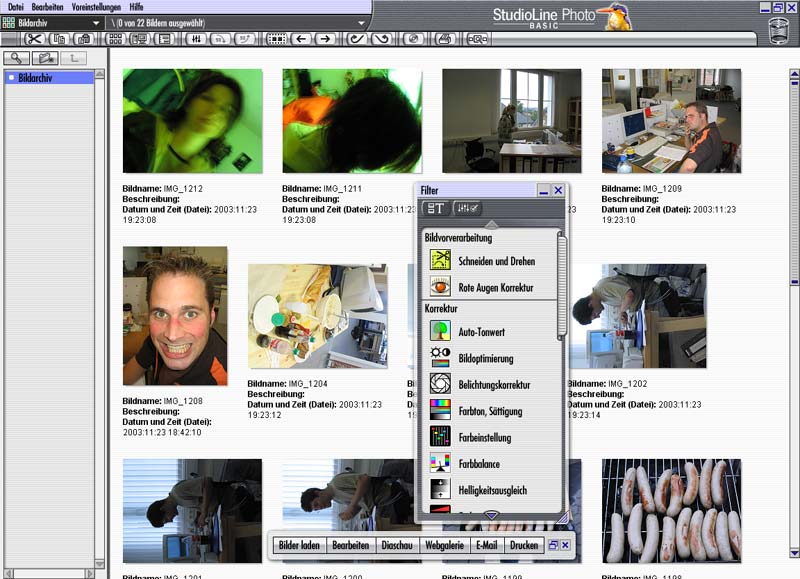This screenshot has height=579, width=800.
Task: Click the filmstrip select-all icon in the toolbar
Action: pyautogui.click(x=277, y=39)
